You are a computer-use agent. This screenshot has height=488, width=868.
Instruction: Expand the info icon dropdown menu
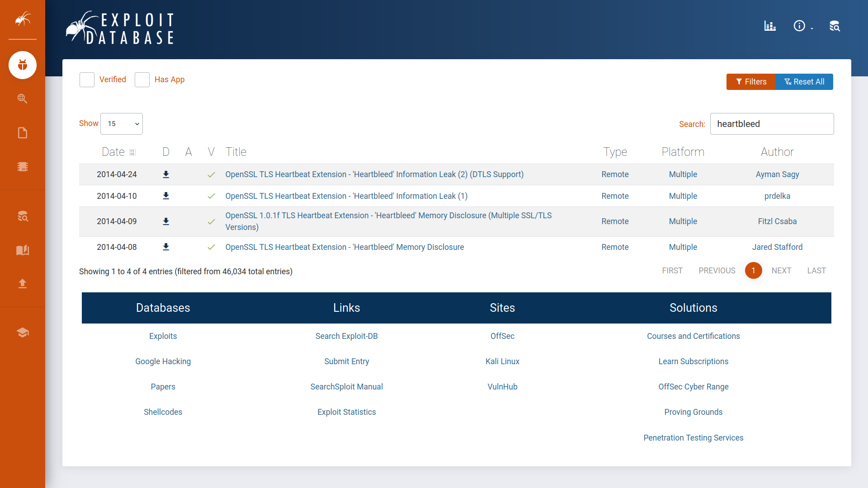coord(803,26)
